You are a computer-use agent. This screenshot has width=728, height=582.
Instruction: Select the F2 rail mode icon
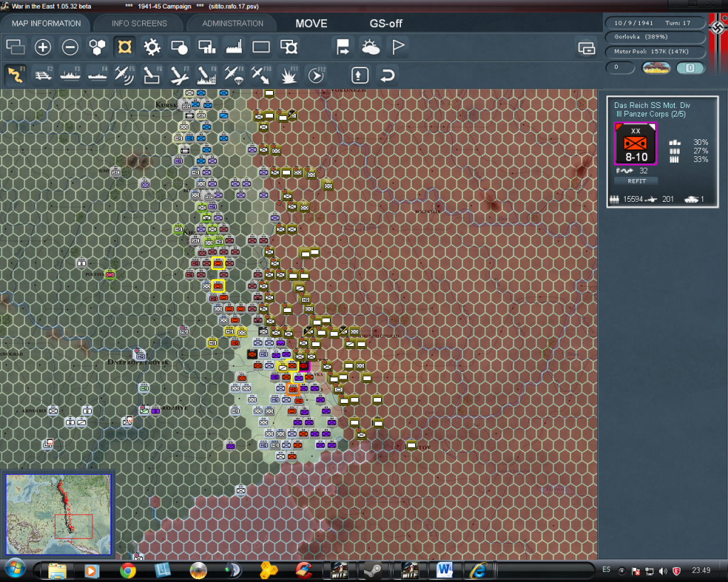pos(43,75)
